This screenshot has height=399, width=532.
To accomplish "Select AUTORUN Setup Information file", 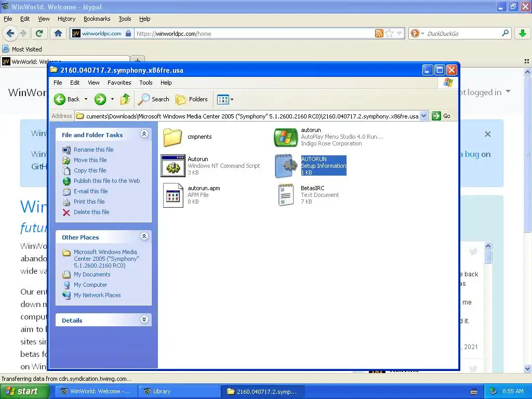I will tap(311, 166).
